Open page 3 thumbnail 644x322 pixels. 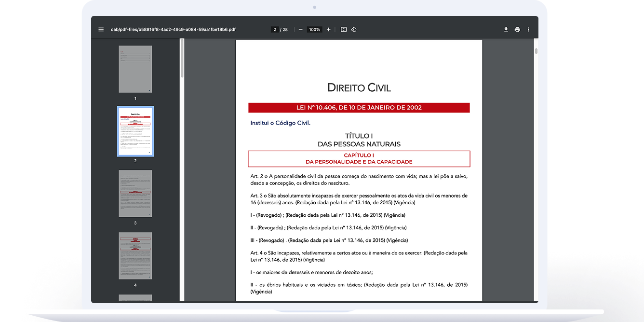click(x=135, y=193)
